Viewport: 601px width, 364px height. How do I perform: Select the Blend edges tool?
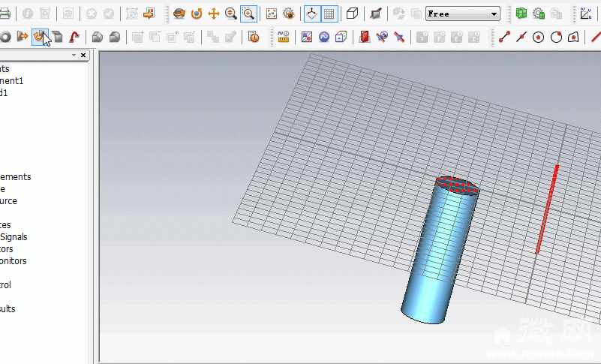click(115, 38)
